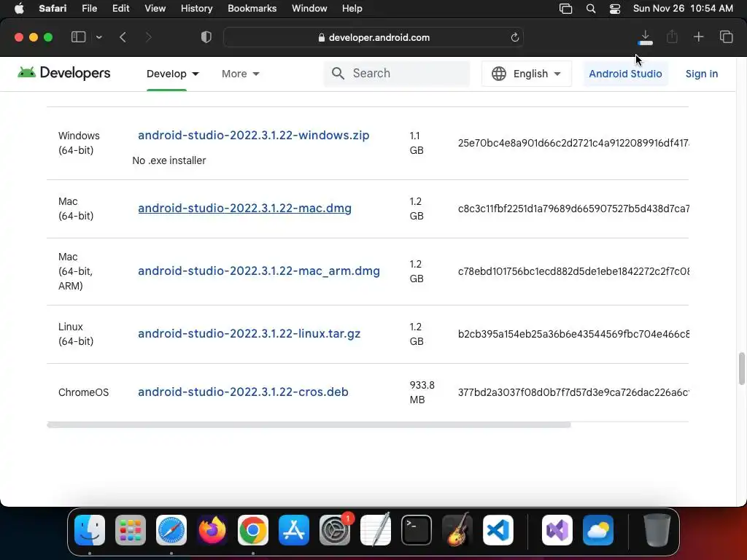The height and width of the screenshot is (560, 747).
Task: Show Safari tab overview
Action: pos(726,36)
